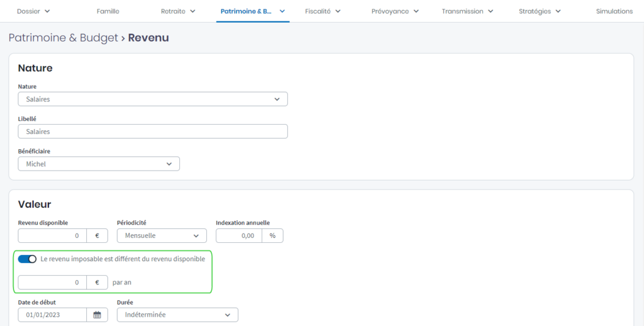Screen dimensions: 644x326
Task: Navigate to the Simulations tab
Action: point(614,11)
